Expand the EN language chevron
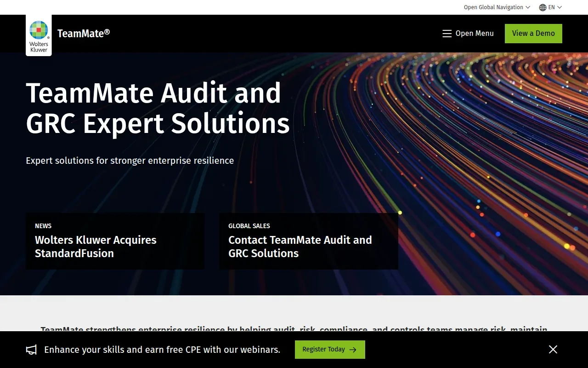The width and height of the screenshot is (588, 368). 560,7
